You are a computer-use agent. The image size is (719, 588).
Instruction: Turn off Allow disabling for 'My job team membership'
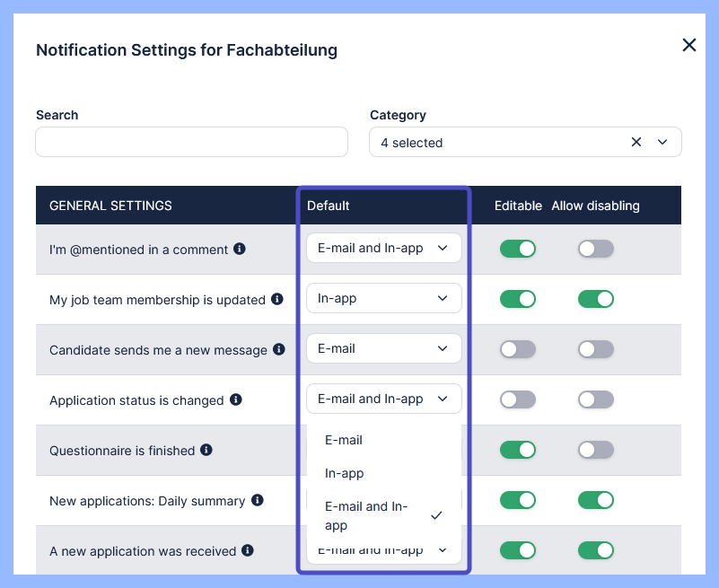point(596,299)
